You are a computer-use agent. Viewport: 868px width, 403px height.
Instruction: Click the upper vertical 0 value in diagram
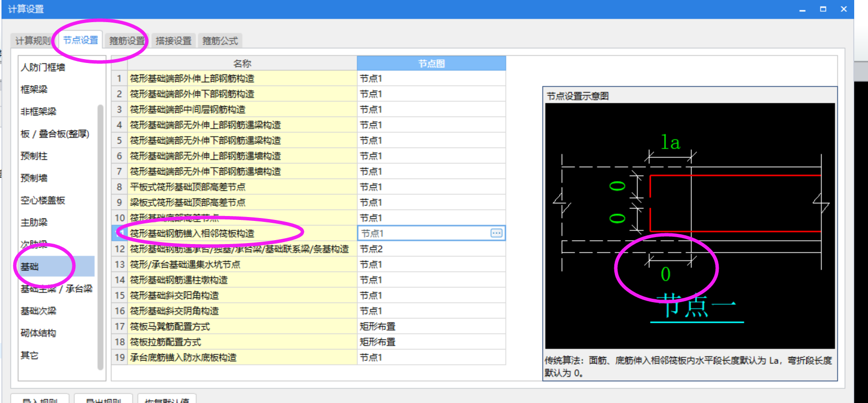(x=617, y=186)
